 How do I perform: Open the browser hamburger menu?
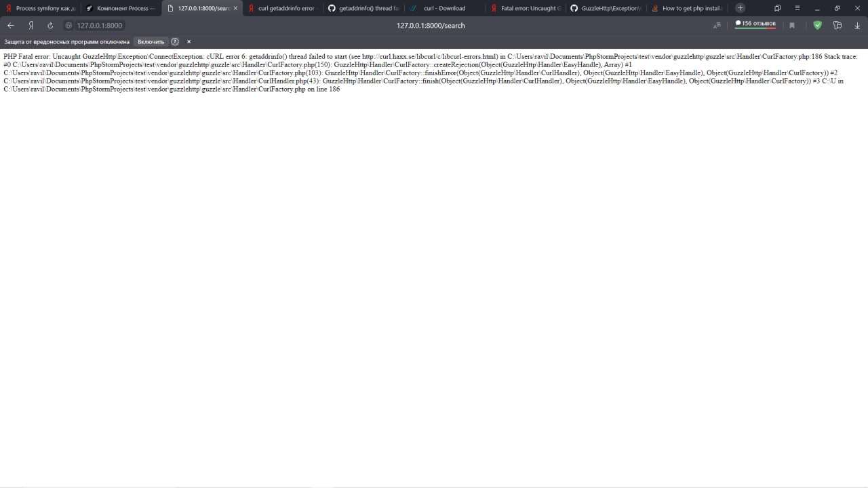[x=797, y=8]
